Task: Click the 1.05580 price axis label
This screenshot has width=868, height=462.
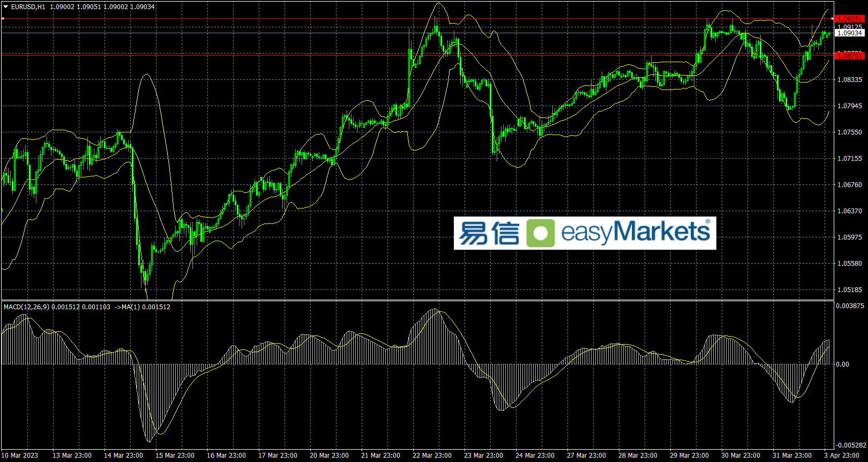Action: [850, 264]
